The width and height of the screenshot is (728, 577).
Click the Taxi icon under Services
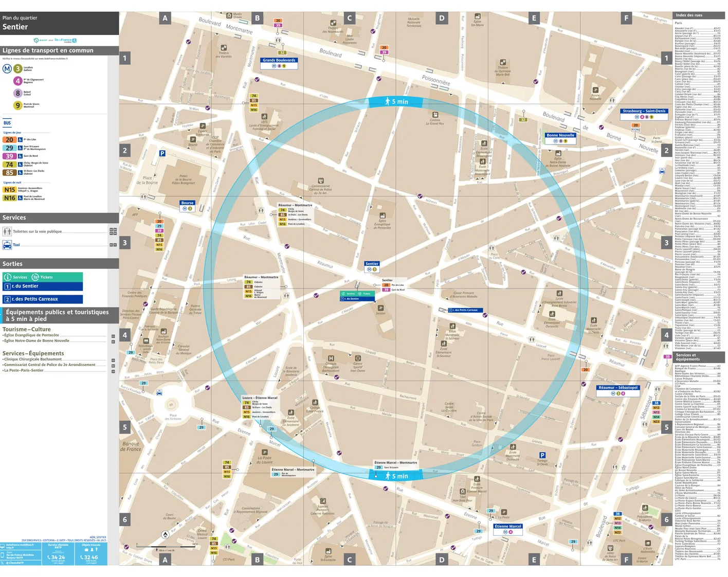tap(7, 245)
